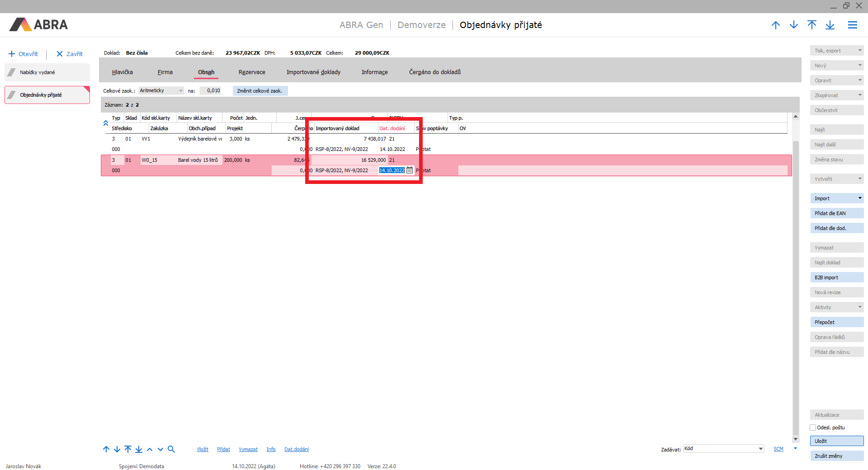Click the Dat.dodání link below grid
This screenshot has height=470, width=868.
point(297,449)
